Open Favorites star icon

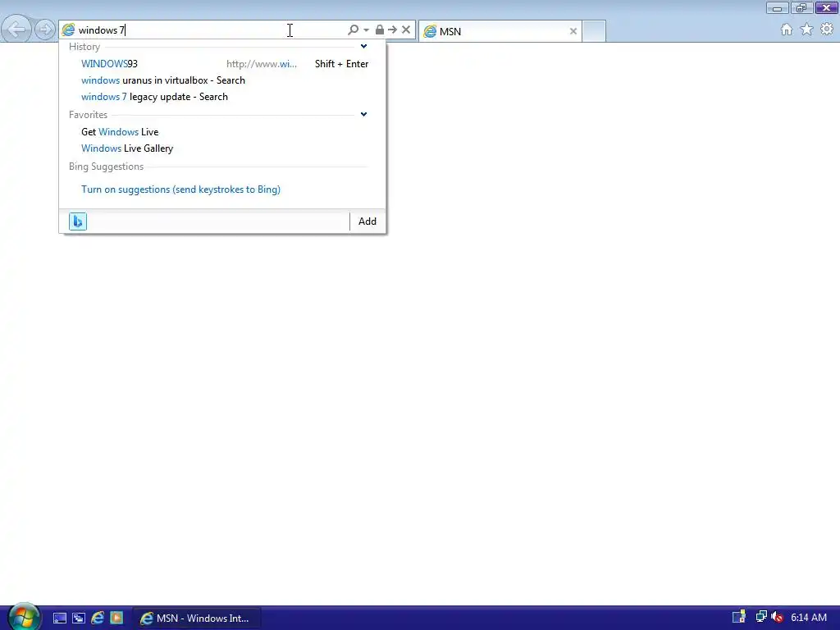[807, 30]
